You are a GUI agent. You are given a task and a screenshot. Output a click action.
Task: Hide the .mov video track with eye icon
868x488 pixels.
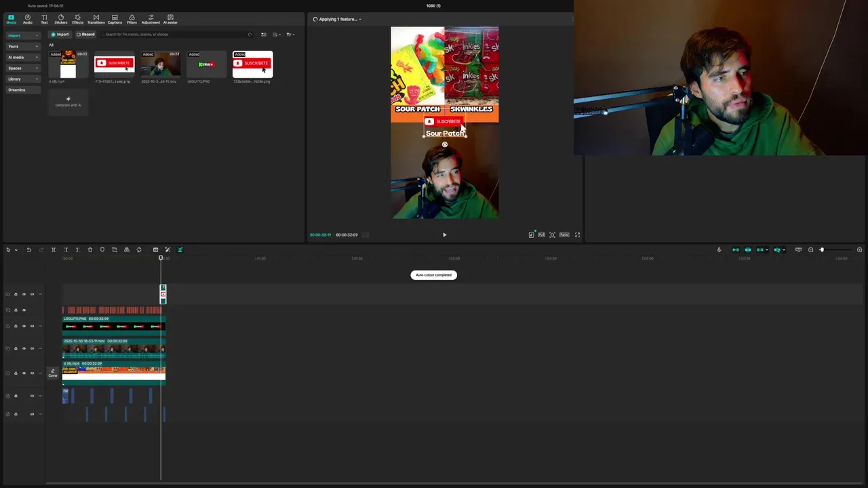(24, 348)
